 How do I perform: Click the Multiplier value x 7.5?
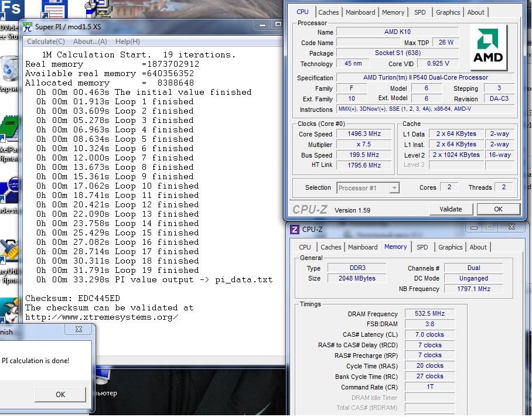click(364, 144)
